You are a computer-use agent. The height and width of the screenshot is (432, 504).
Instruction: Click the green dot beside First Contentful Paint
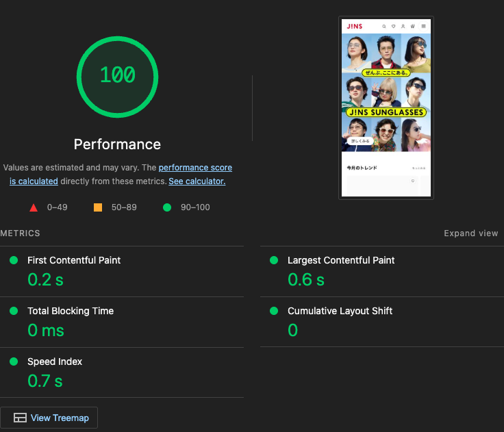click(14, 260)
